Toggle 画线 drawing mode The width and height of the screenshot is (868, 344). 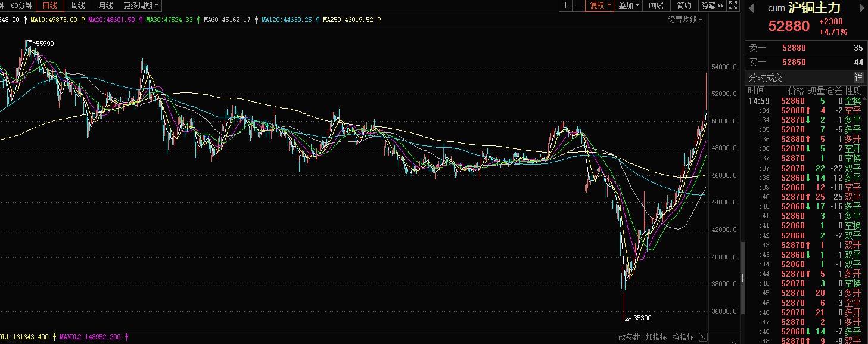656,5
